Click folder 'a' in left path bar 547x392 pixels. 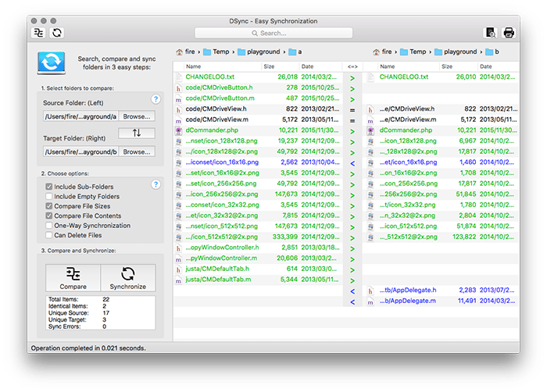pyautogui.click(x=295, y=52)
